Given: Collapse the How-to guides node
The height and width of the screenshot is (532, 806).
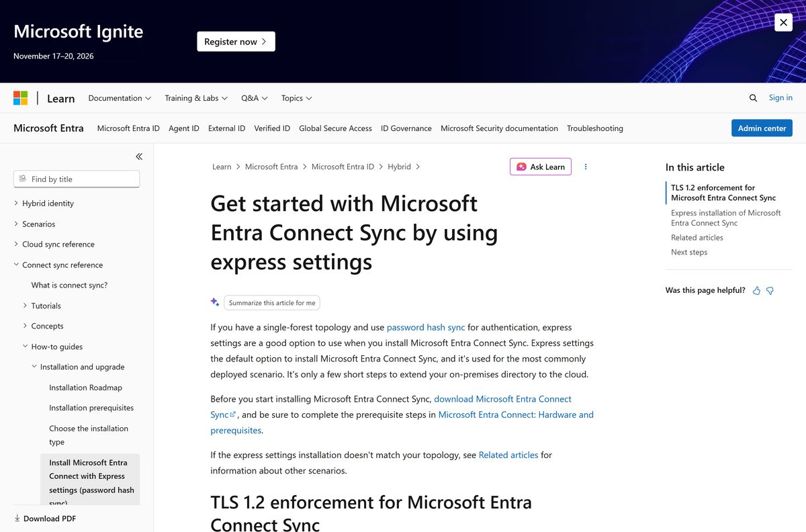Looking at the screenshot, I should tap(26, 347).
